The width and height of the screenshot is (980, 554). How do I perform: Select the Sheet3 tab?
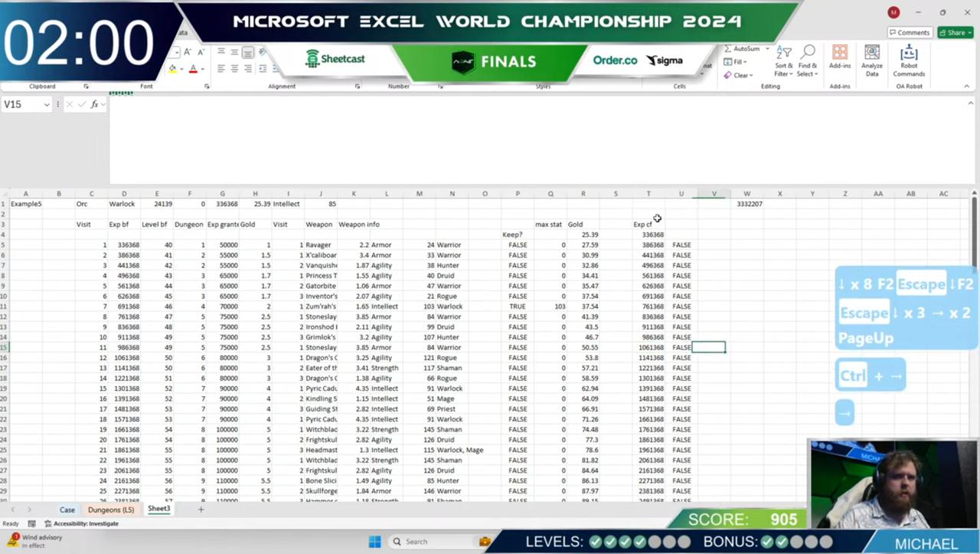point(159,509)
